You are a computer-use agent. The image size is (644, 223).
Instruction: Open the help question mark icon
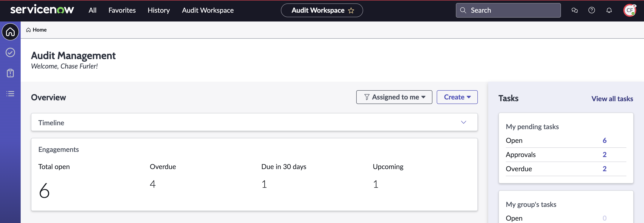pyautogui.click(x=591, y=10)
